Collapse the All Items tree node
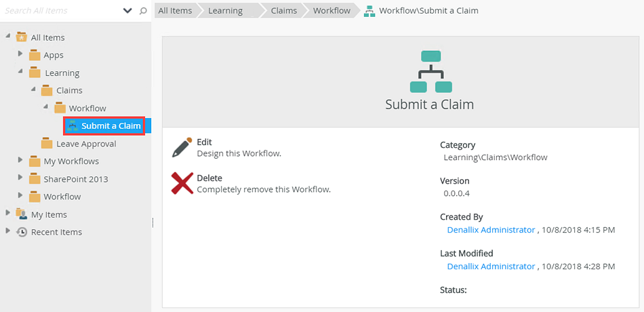 point(8,36)
